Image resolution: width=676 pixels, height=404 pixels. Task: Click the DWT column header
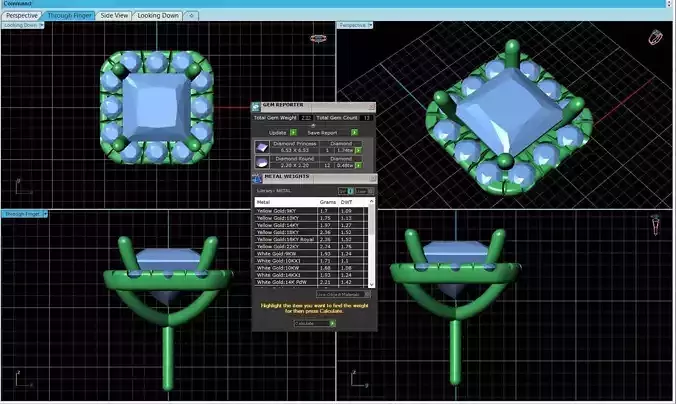point(353,202)
